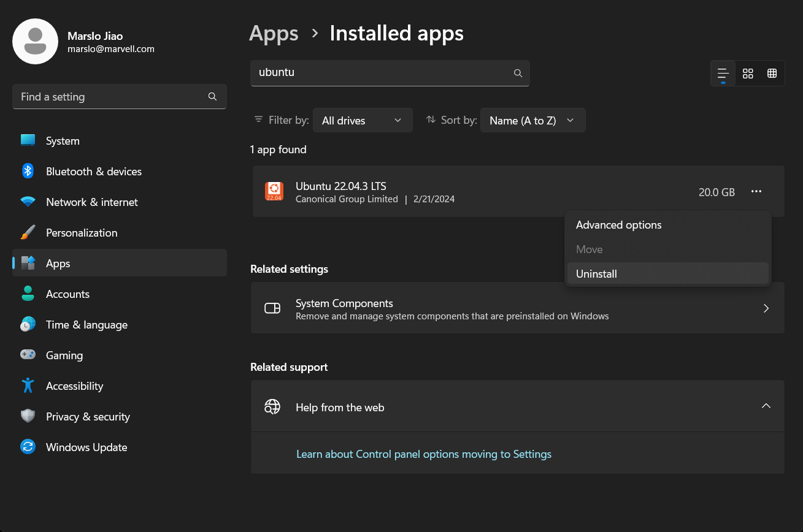Open Windows Update page

coord(120,447)
